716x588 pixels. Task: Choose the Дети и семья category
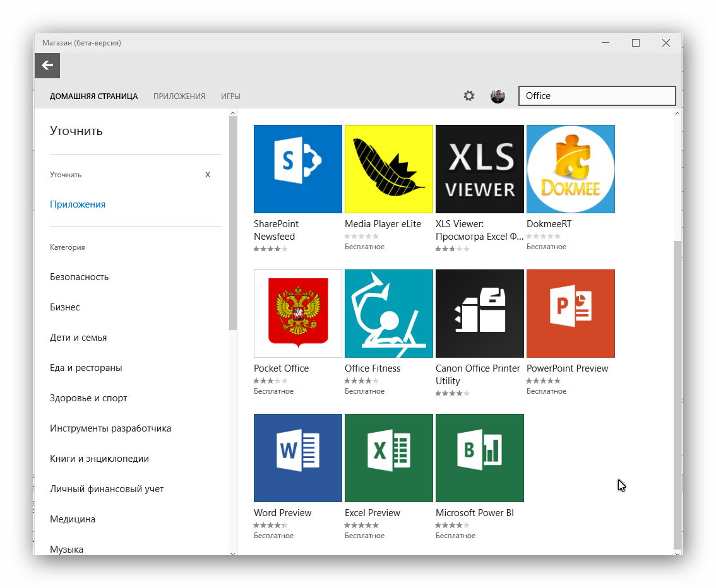78,338
